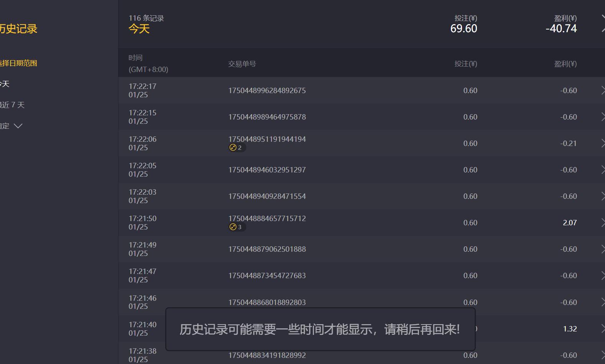The height and width of the screenshot is (364, 605).
Task: Expand the 17:21:50 record with 2.07 profit
Action: (x=602, y=223)
